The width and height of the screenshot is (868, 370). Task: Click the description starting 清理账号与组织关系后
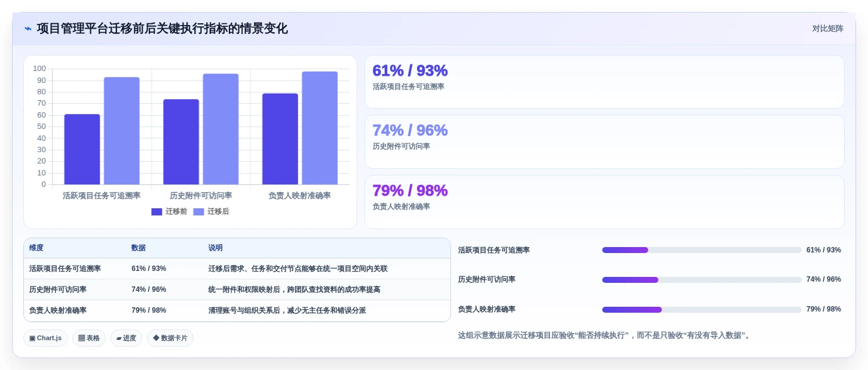[287, 311]
